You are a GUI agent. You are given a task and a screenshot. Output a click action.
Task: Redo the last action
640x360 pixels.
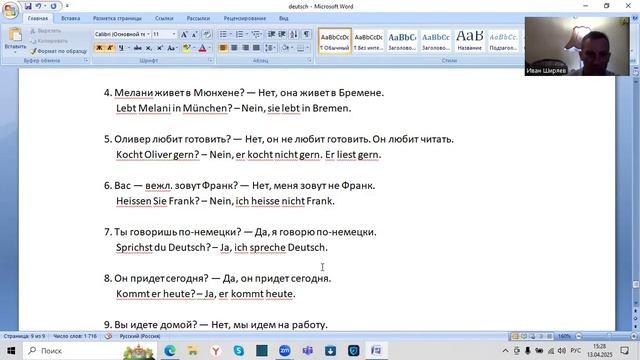coord(53,6)
